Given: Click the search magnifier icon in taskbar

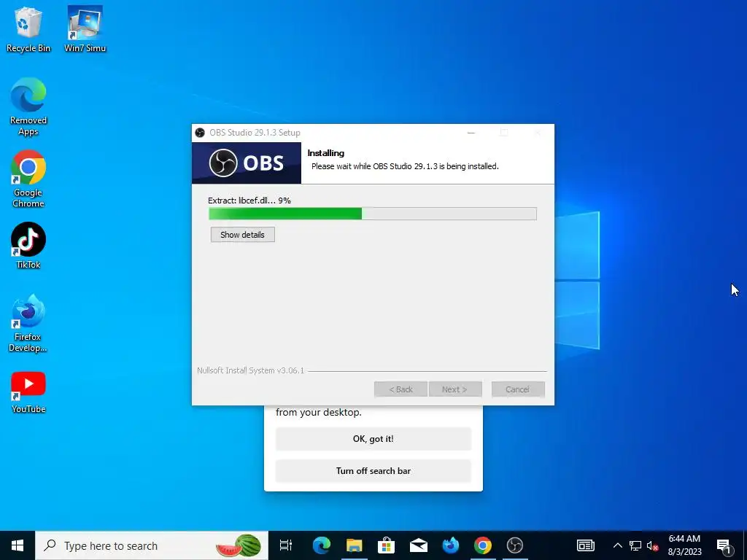Looking at the screenshot, I should pyautogui.click(x=50, y=545).
